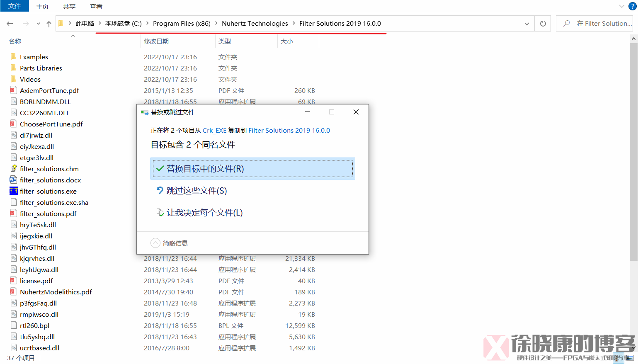638x364 pixels.
Task: Select hryTe5sk.dll file name
Action: coord(38,225)
